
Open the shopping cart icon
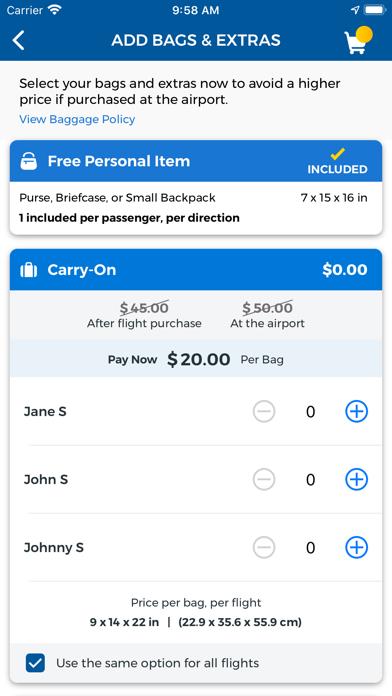pyautogui.click(x=358, y=40)
